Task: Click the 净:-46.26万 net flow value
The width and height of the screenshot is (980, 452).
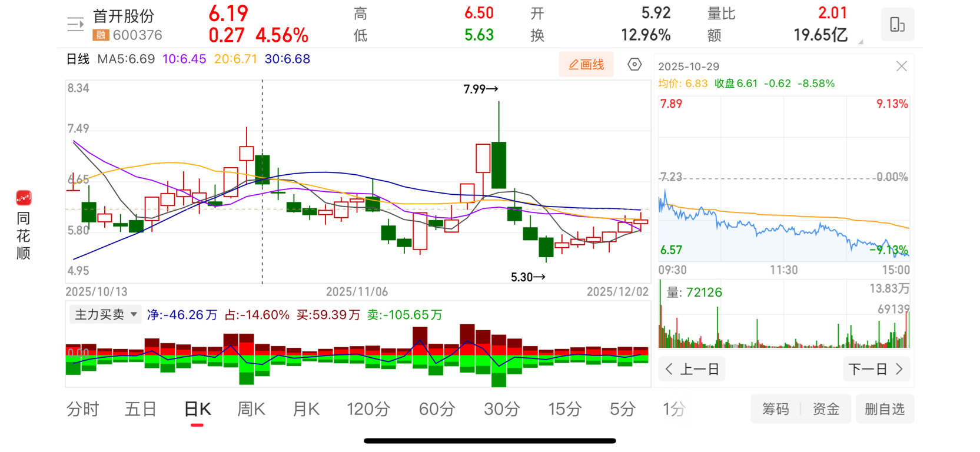Action: 182,315
